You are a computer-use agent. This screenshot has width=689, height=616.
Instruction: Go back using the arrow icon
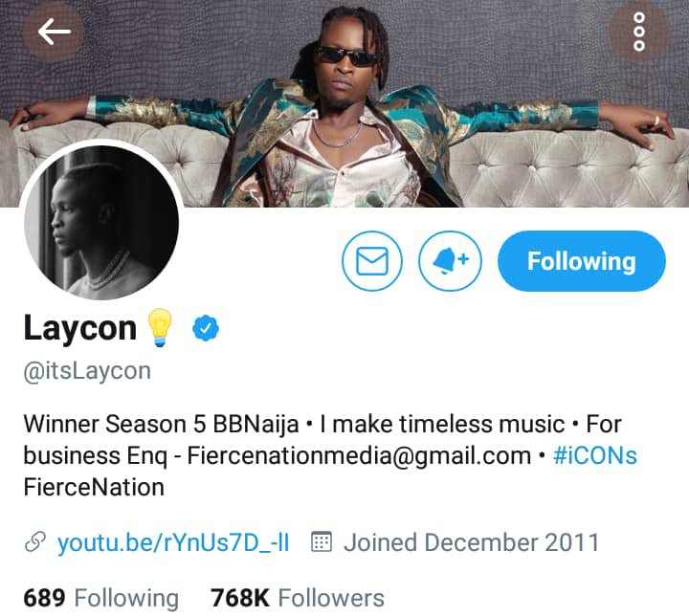54,32
